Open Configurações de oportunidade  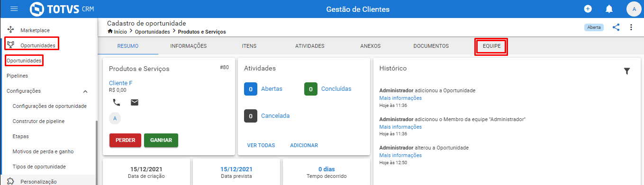pyautogui.click(x=49, y=106)
